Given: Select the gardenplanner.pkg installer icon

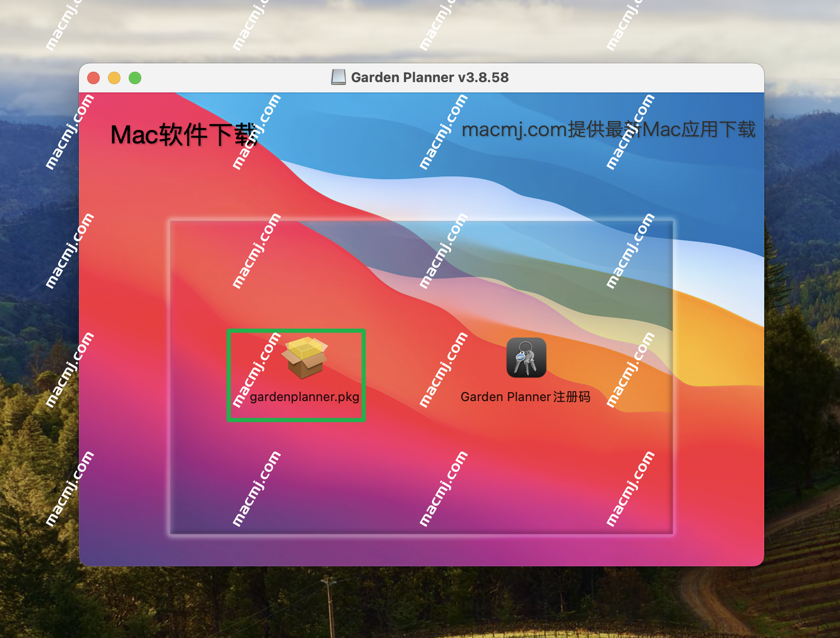Looking at the screenshot, I should [304, 357].
